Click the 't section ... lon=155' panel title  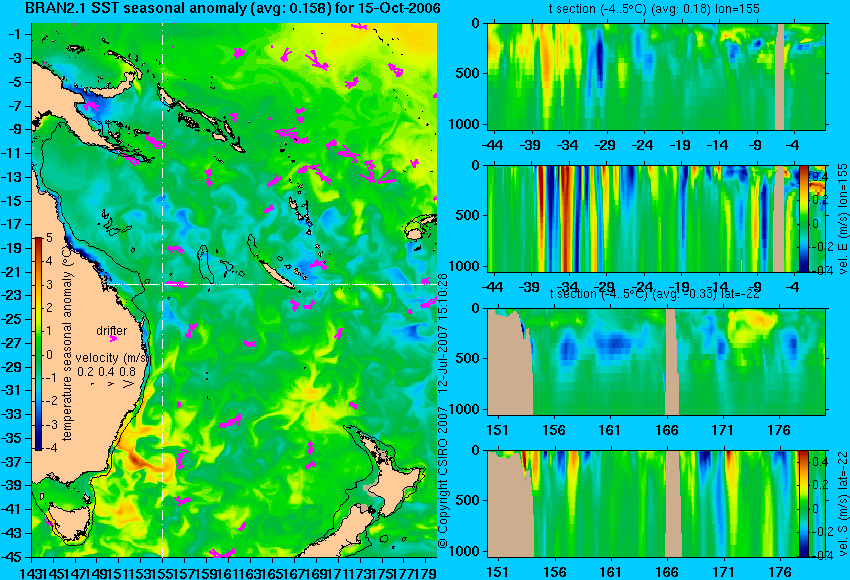654,9
